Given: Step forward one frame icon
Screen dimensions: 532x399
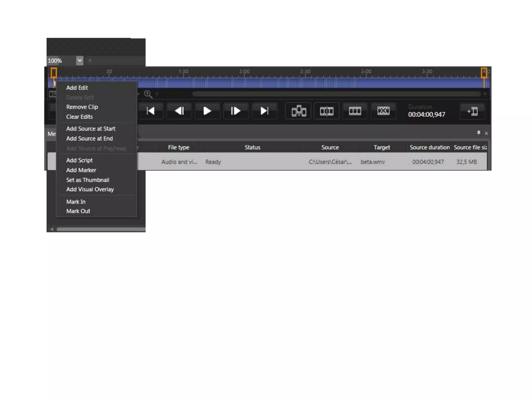Looking at the screenshot, I should (236, 111).
